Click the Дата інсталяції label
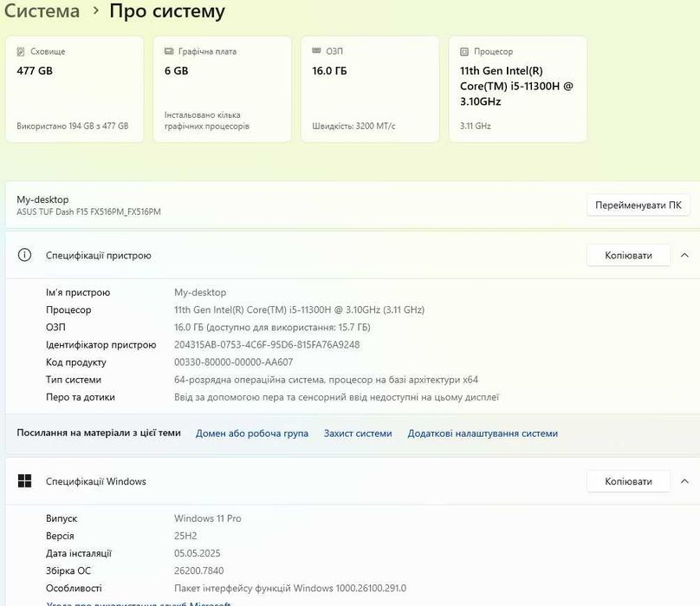Screen dimensions: 700x606 click(x=79, y=553)
